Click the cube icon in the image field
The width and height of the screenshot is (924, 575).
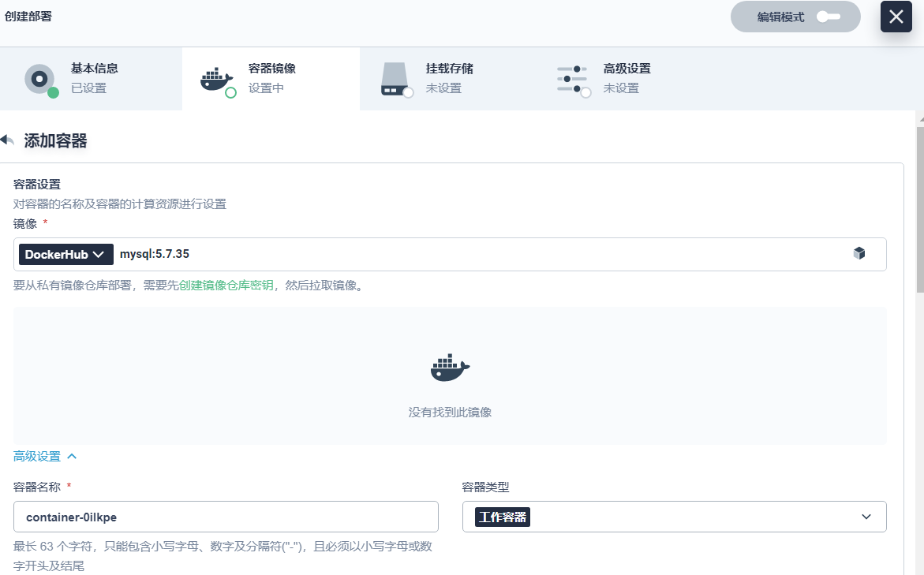click(859, 253)
